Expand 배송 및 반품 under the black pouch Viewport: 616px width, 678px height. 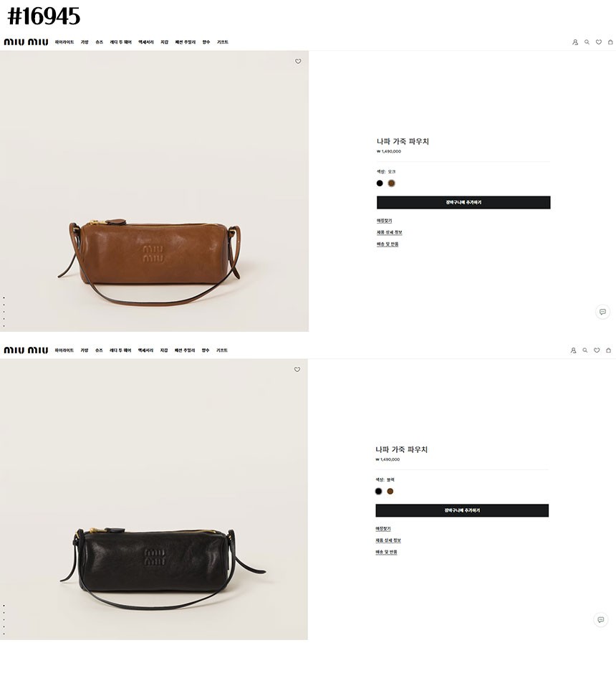(387, 552)
